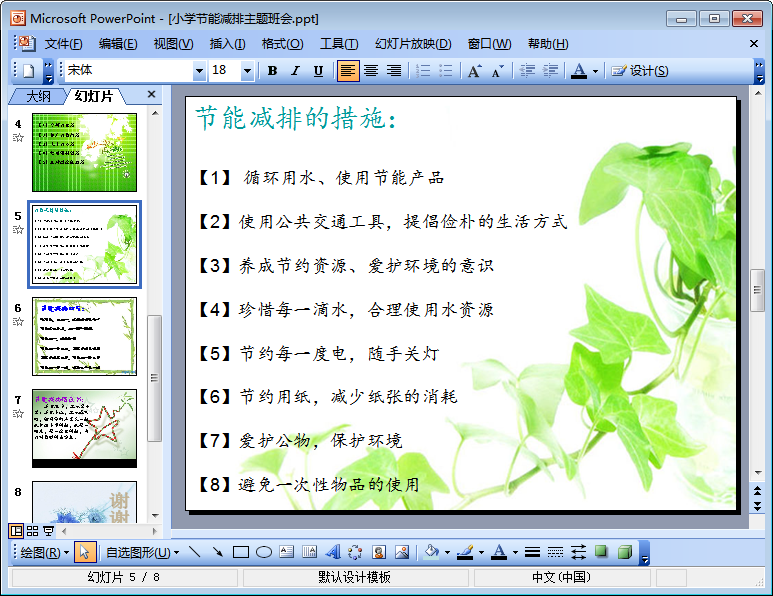Open 编辑(E) menu
The image size is (773, 596).
coord(118,44)
